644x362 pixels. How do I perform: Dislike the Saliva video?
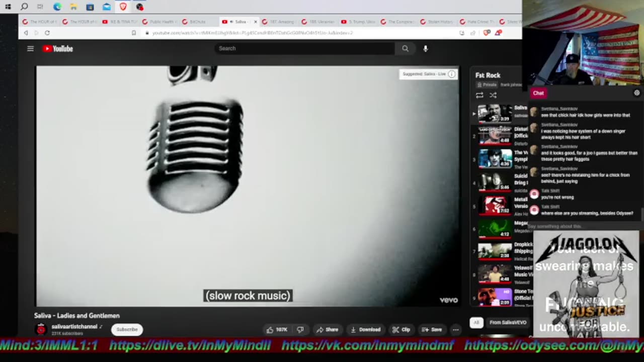[x=300, y=330]
